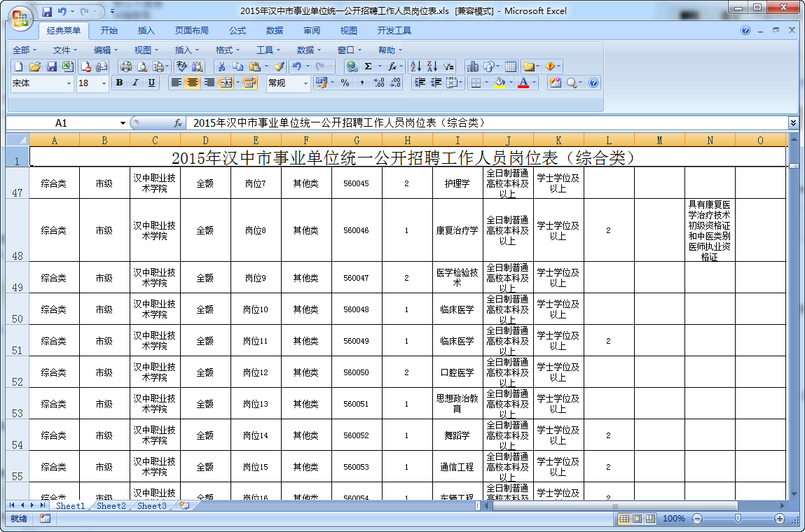Screen dimensions: 805x532
Task: Click the Copy icon
Action: pyautogui.click(x=238, y=66)
